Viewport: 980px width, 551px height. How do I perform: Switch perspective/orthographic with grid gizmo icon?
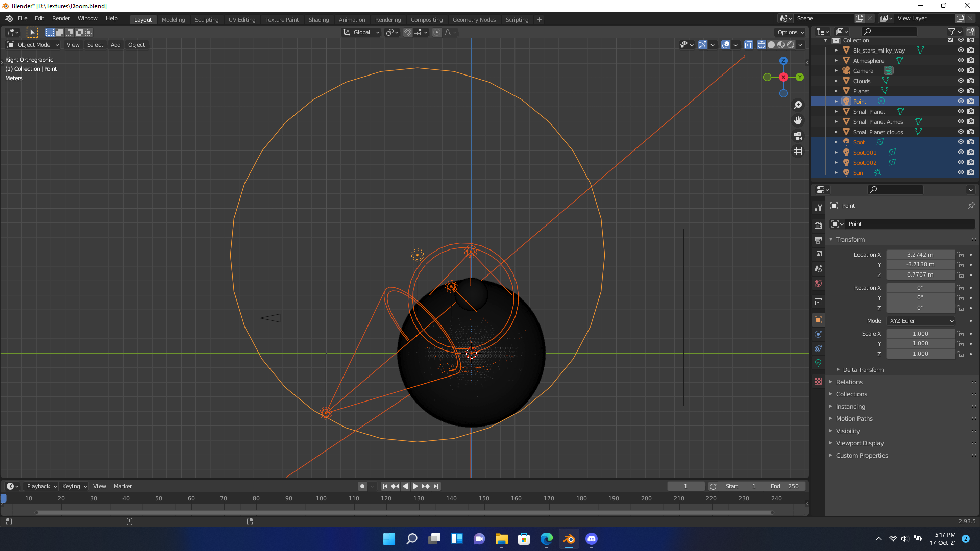point(798,151)
